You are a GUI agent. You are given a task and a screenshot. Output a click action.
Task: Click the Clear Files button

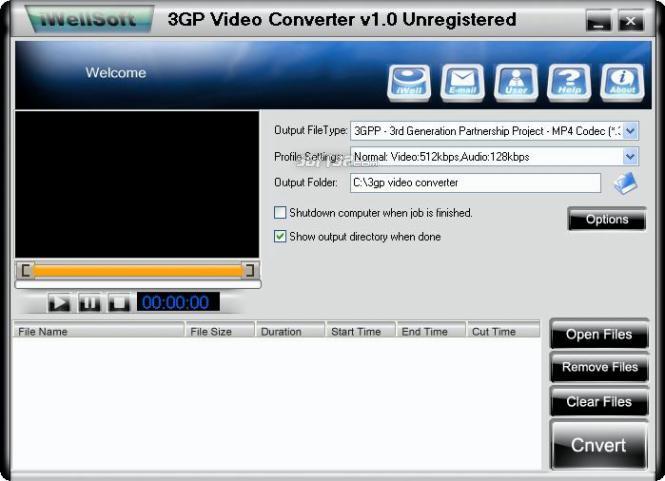[599, 401]
